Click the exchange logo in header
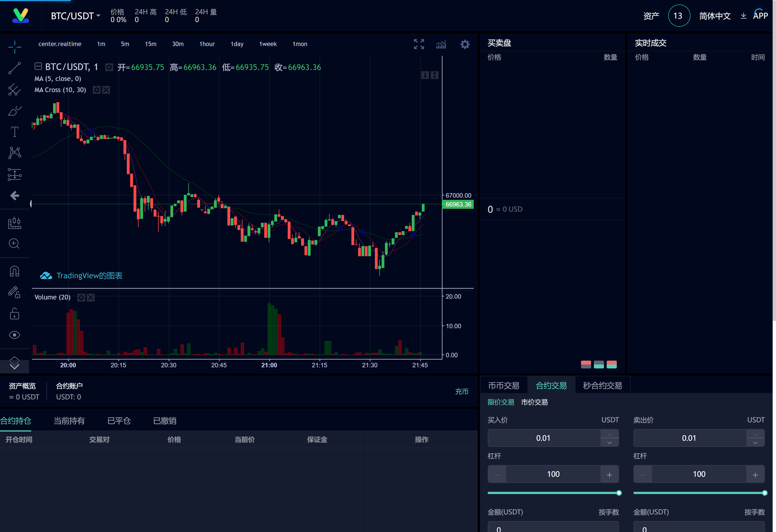The height and width of the screenshot is (532, 776). [x=21, y=15]
